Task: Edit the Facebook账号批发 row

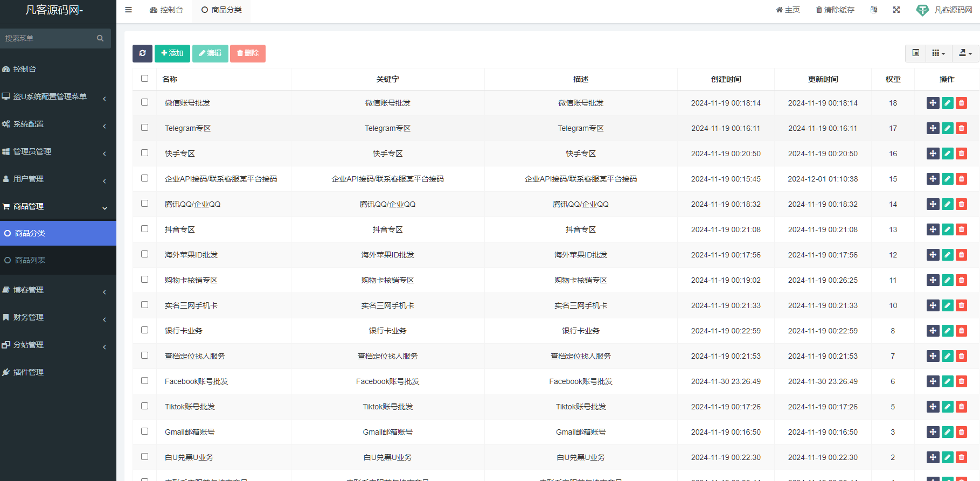Action: (x=948, y=381)
